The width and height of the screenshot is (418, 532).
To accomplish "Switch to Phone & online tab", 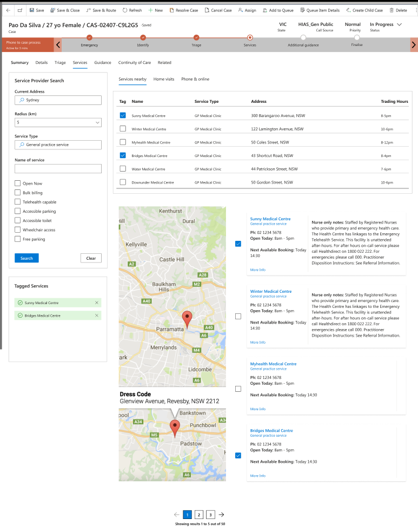I will tap(195, 79).
